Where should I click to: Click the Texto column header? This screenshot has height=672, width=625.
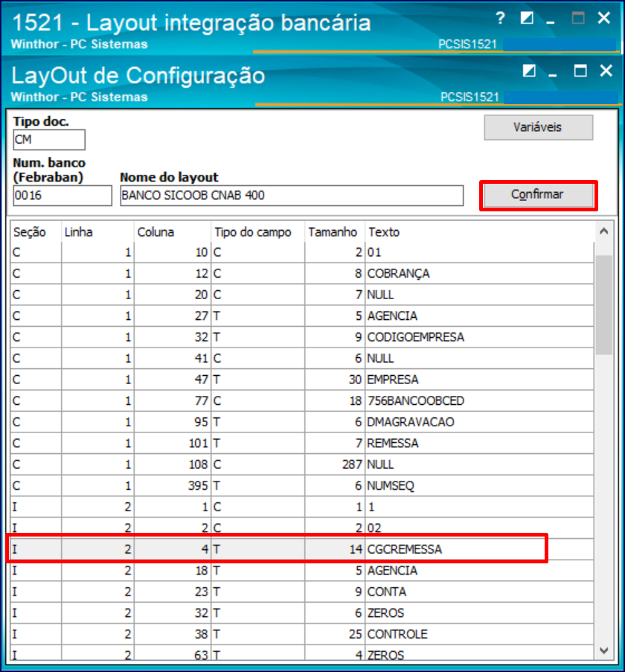tap(479, 232)
